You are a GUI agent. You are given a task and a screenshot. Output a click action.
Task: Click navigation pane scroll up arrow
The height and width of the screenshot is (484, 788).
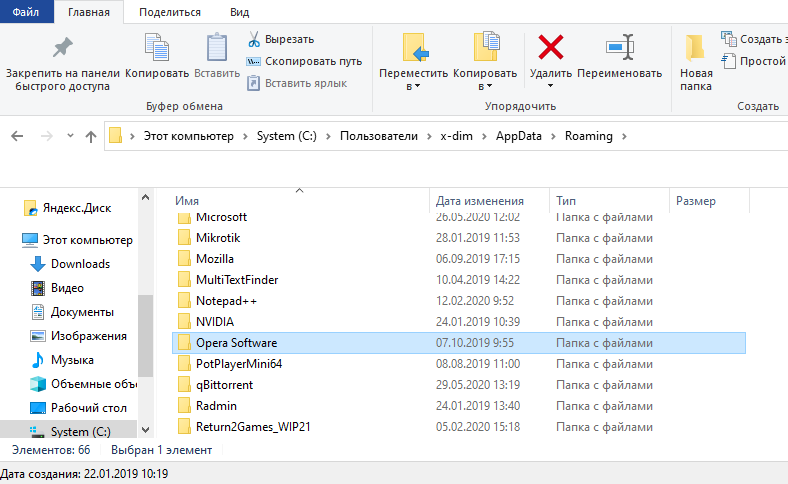[145, 198]
